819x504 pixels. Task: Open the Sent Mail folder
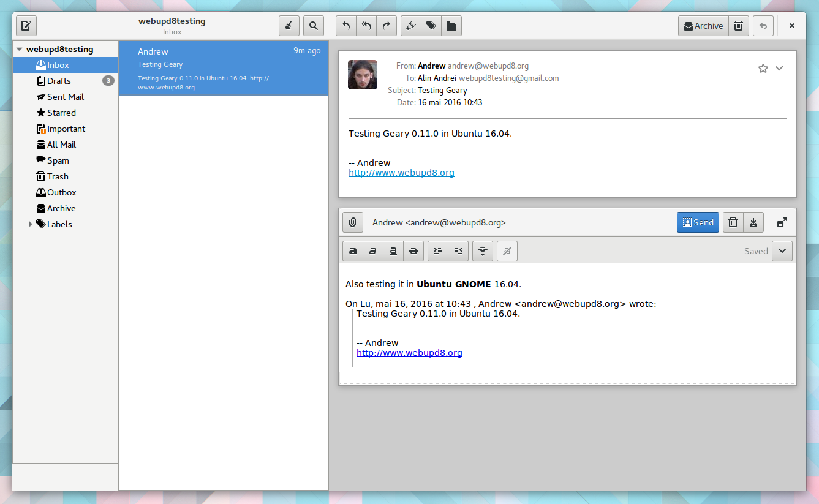tap(65, 97)
